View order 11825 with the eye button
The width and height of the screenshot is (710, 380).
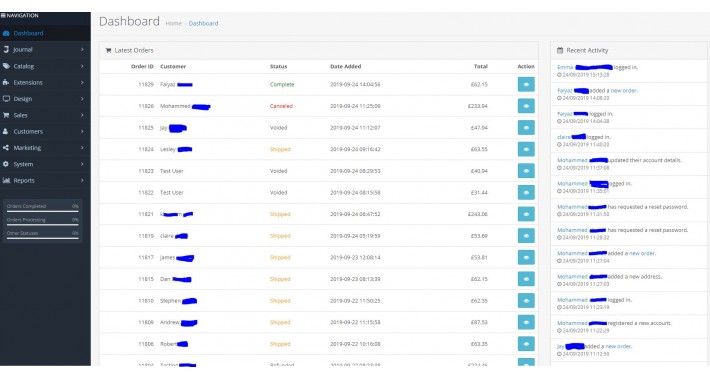pos(526,128)
